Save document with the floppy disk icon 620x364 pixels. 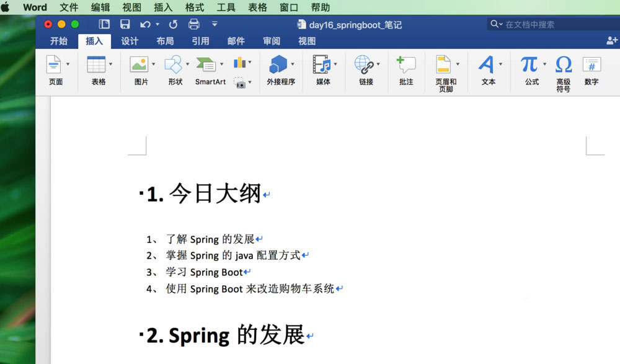tap(125, 24)
